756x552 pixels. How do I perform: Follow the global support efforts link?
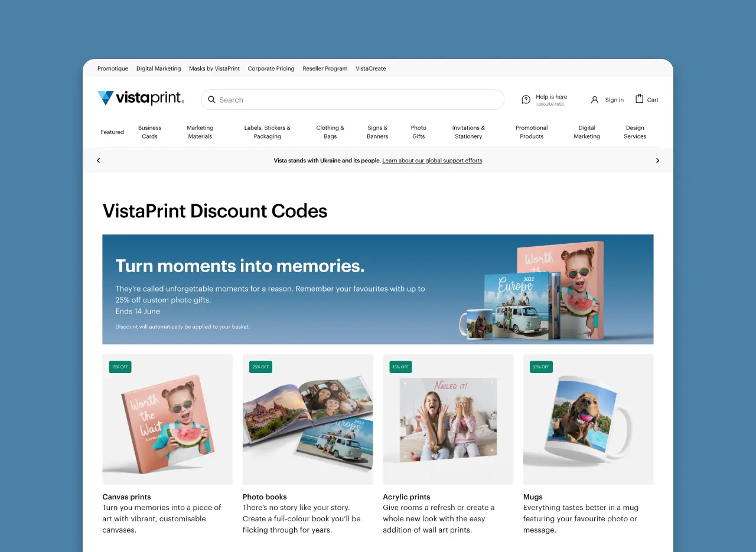click(432, 161)
